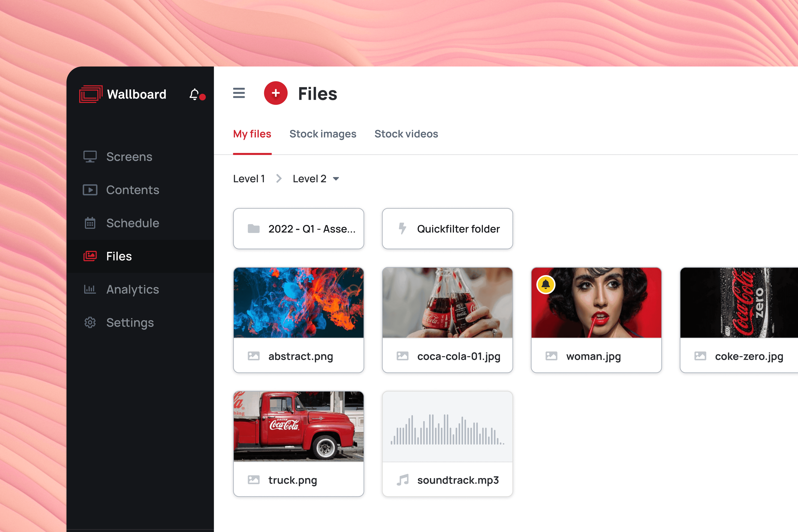Open the 2022 - Q1 - Asse... folder
This screenshot has width=798, height=532.
coord(298,229)
